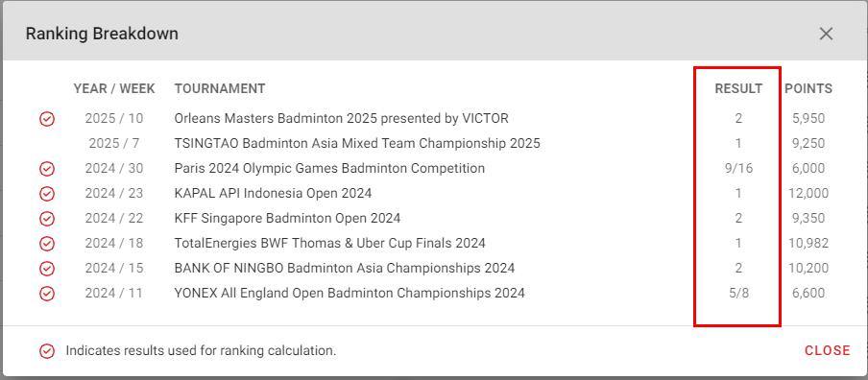Click the TOURNAMENT column header
The width and height of the screenshot is (868, 380).
pyautogui.click(x=220, y=88)
